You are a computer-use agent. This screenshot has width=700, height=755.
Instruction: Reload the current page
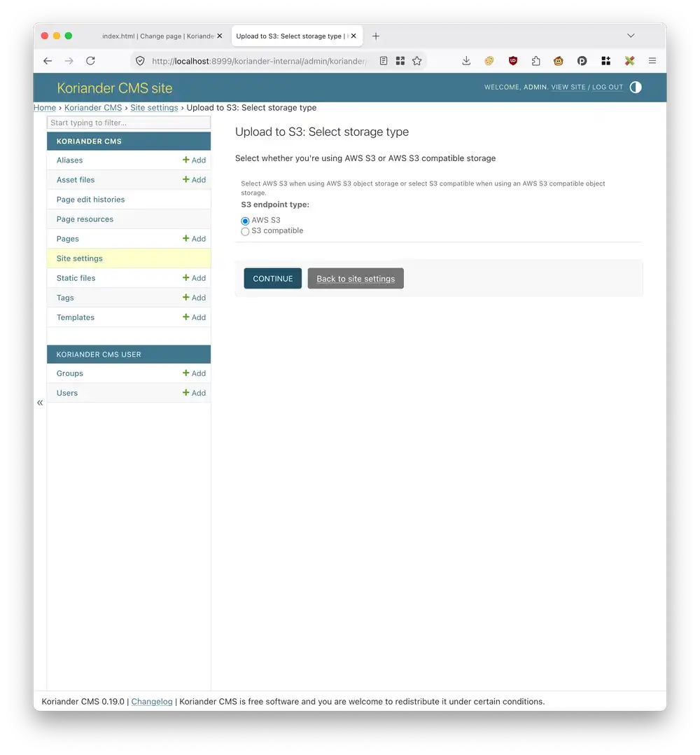point(90,61)
